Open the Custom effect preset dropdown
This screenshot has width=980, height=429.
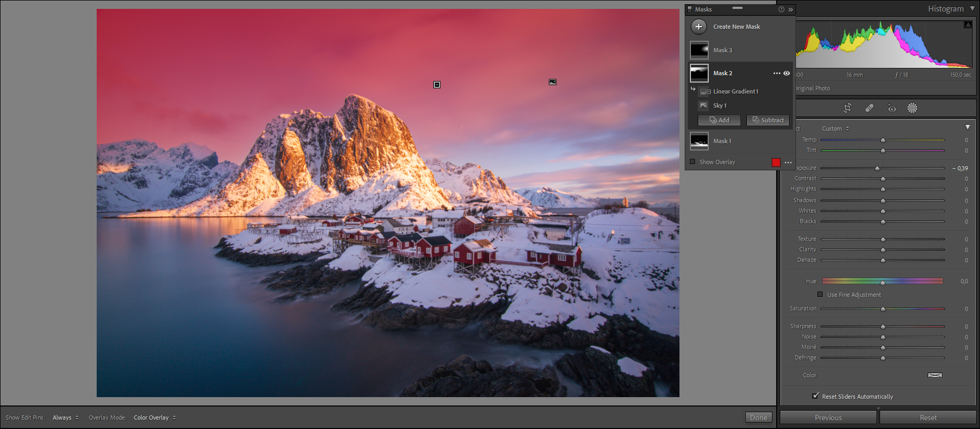click(x=835, y=129)
